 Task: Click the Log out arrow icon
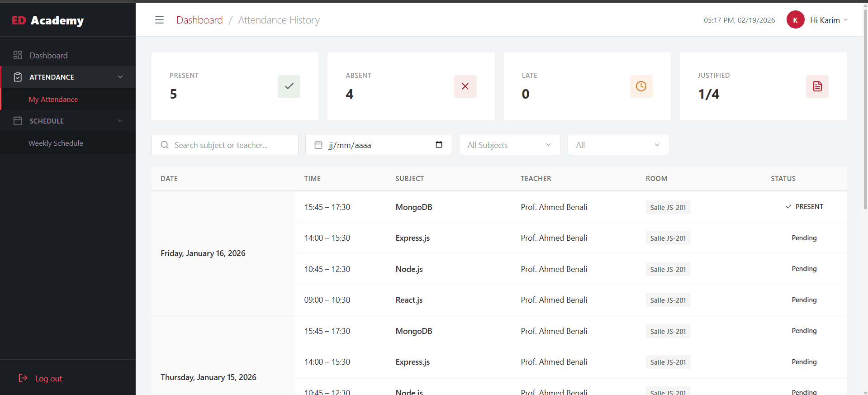(23, 378)
